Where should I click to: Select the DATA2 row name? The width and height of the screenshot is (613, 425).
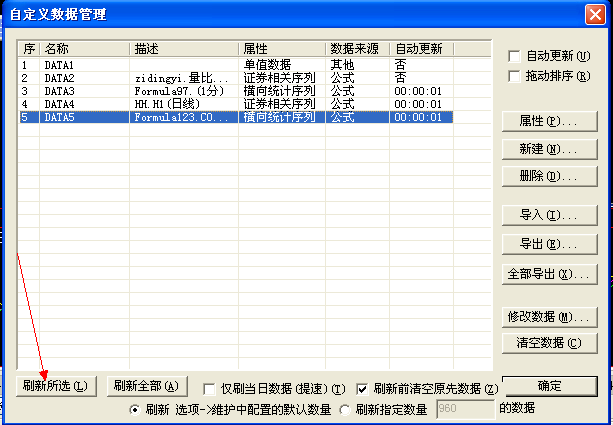[59, 78]
